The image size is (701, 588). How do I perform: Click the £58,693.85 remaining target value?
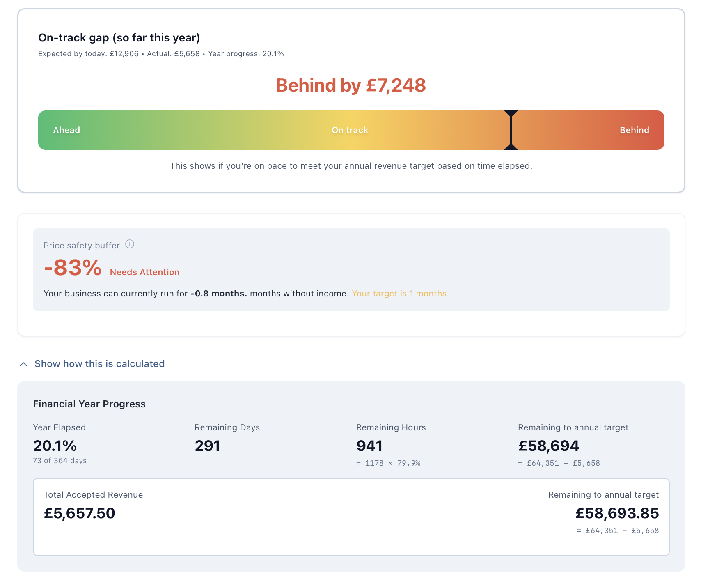coord(617,513)
